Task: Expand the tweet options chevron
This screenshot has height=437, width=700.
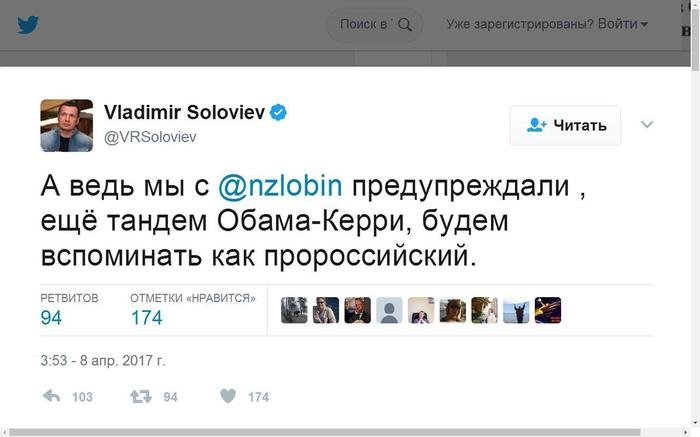Action: [646, 124]
